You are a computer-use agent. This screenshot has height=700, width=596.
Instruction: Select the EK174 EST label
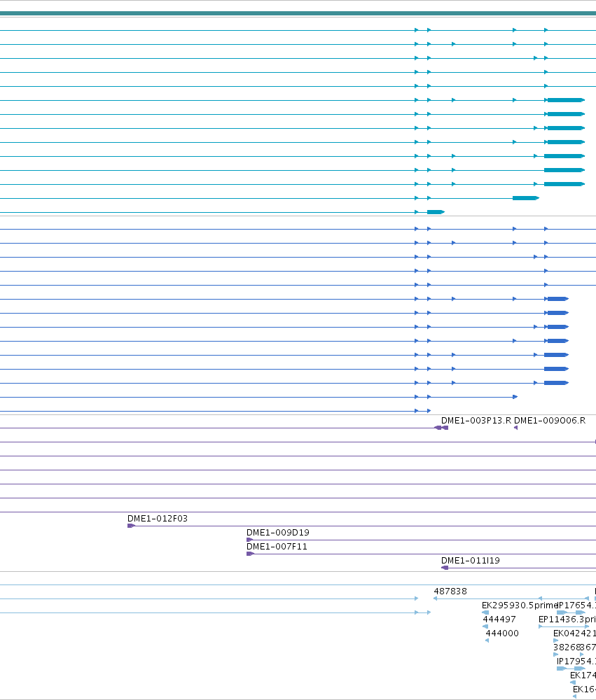[583, 675]
